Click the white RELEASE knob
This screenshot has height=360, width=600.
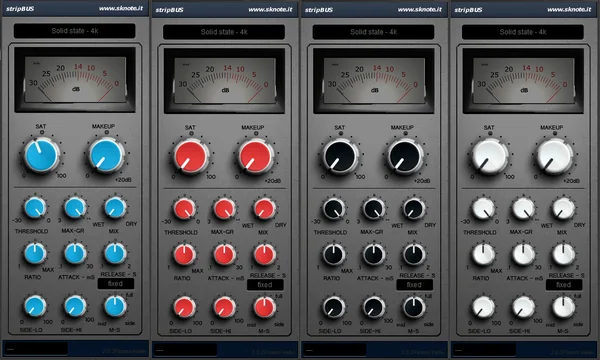pos(562,254)
